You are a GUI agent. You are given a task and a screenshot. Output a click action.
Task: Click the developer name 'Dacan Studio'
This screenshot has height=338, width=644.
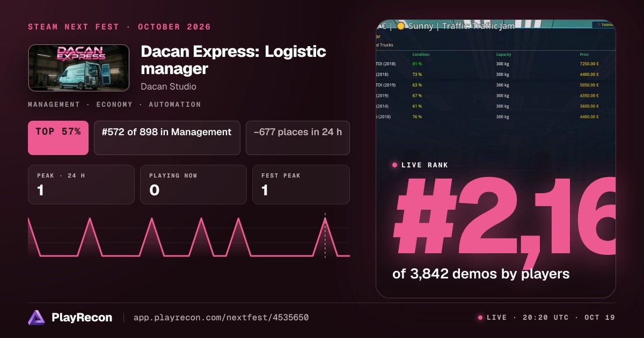(169, 86)
